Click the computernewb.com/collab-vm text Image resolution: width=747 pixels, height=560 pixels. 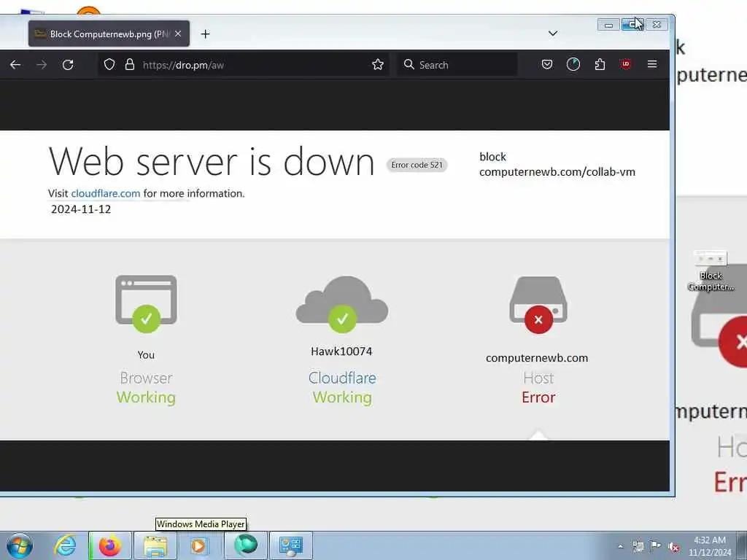coord(557,172)
